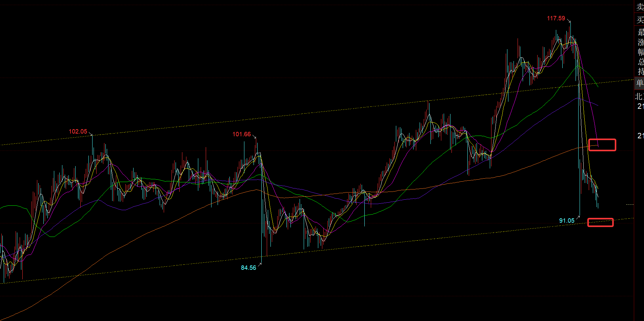Click the arrow beside the 84.56 low
644x321 pixels.
tap(260, 264)
